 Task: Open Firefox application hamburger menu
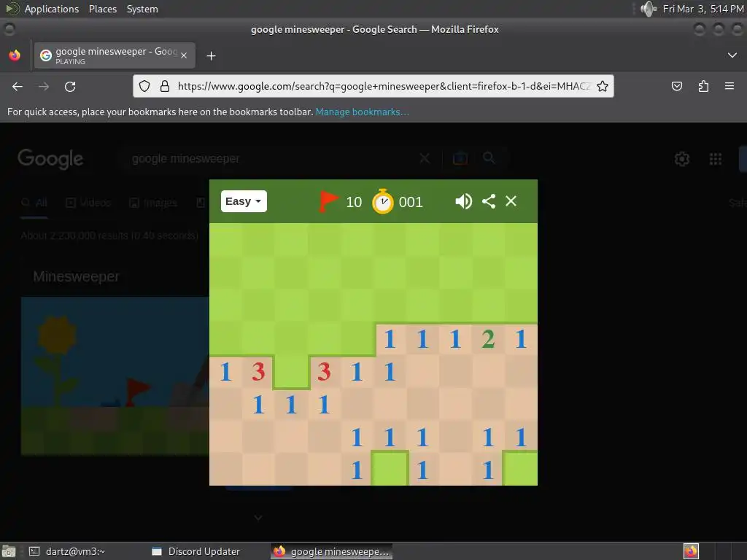(729, 86)
